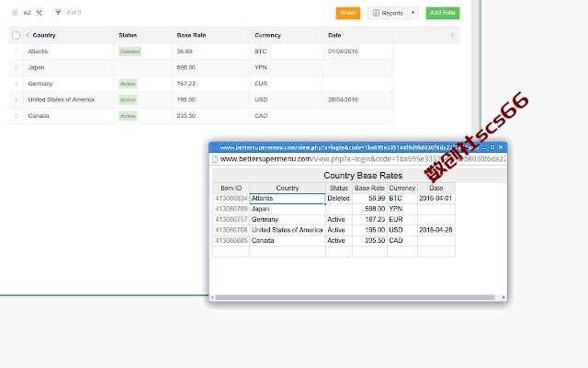Click the 2016-04-28 date in popup

pyautogui.click(x=435, y=230)
